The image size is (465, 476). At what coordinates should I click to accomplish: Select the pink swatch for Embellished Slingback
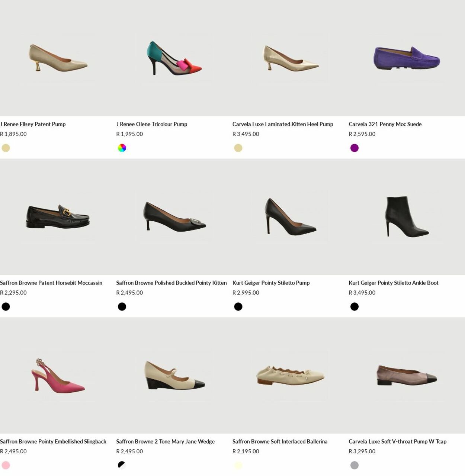[x=6, y=465]
